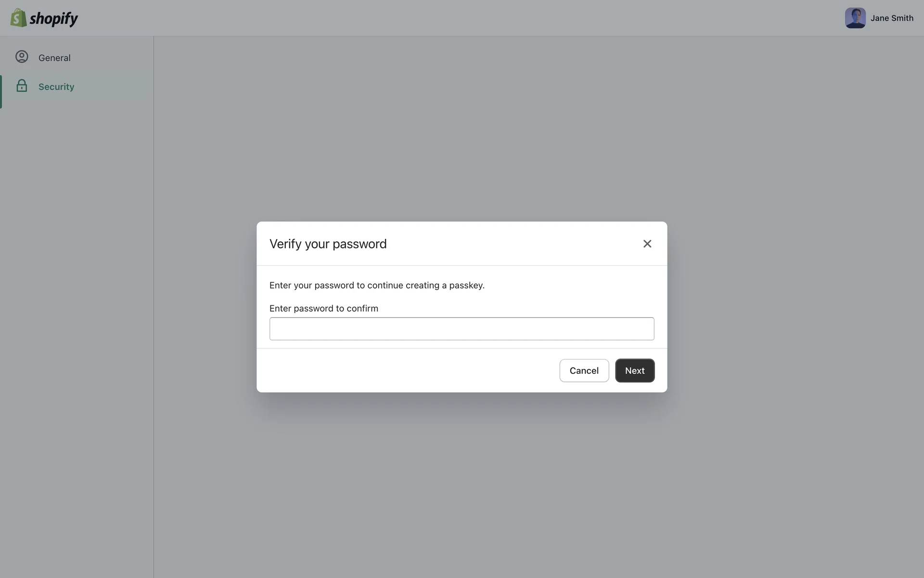Click the "Verify your password" dialog title

tap(328, 244)
